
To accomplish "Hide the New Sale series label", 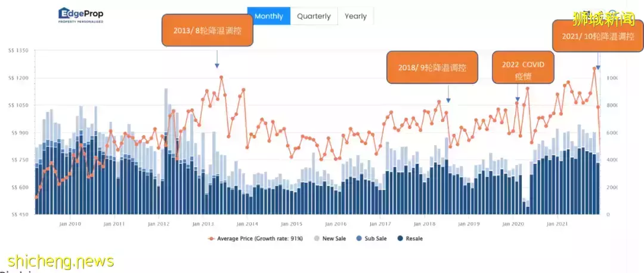I will [335, 238].
